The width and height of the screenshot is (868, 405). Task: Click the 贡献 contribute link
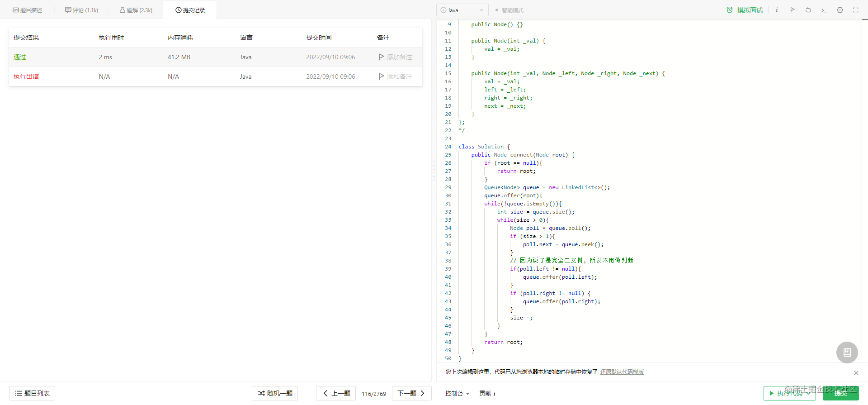coord(487,393)
